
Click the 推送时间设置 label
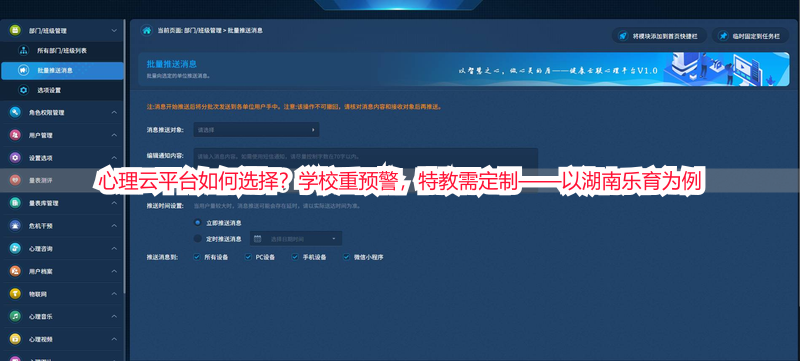click(x=165, y=206)
